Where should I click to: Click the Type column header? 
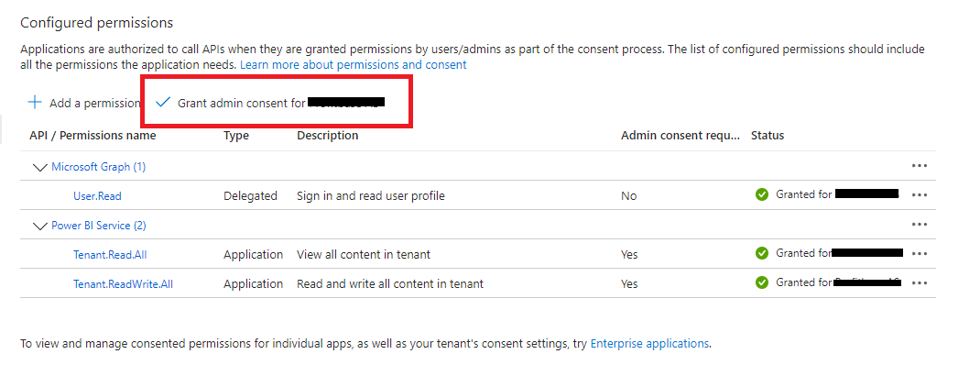236,135
